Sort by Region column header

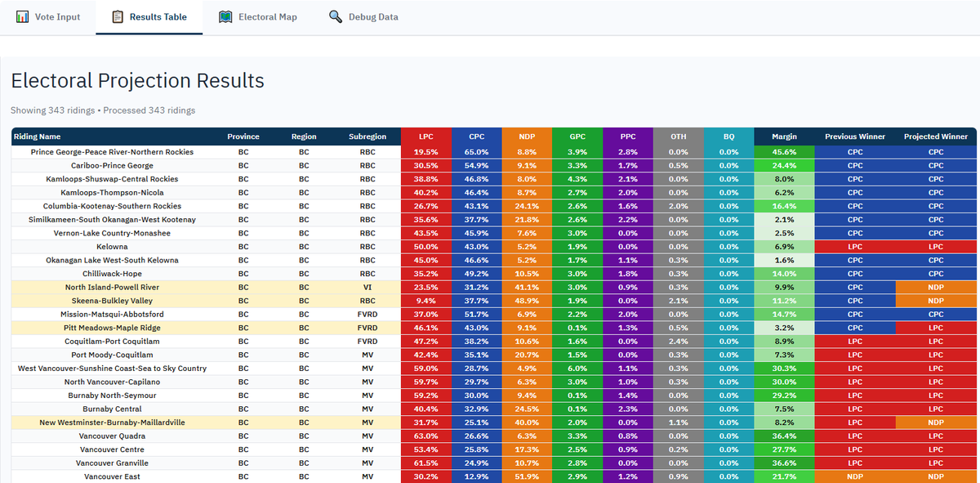pos(304,136)
